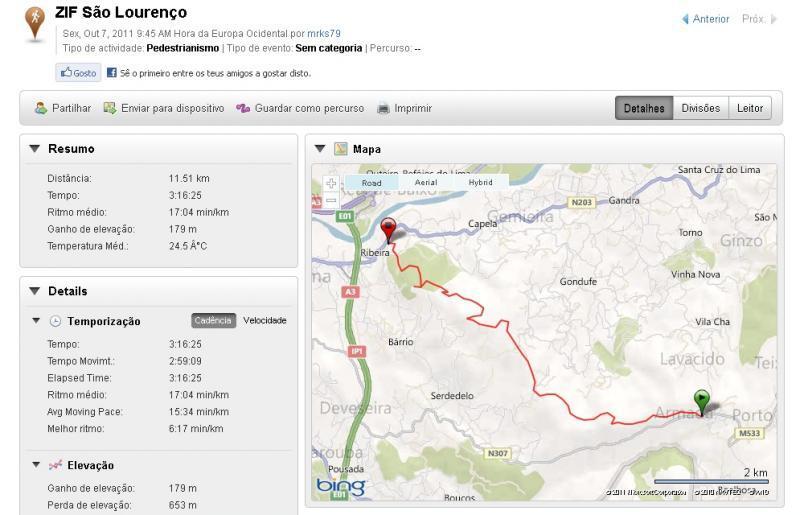
Task: Switch the timing view to Velocidade
Action: [x=264, y=321]
